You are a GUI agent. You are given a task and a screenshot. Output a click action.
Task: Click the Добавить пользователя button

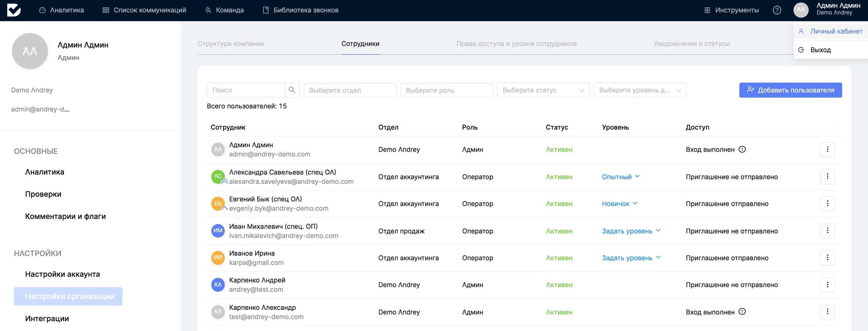pos(790,90)
